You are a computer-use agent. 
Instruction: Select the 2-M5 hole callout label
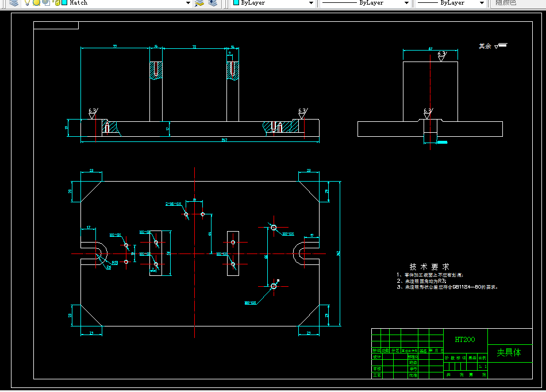click(174, 203)
